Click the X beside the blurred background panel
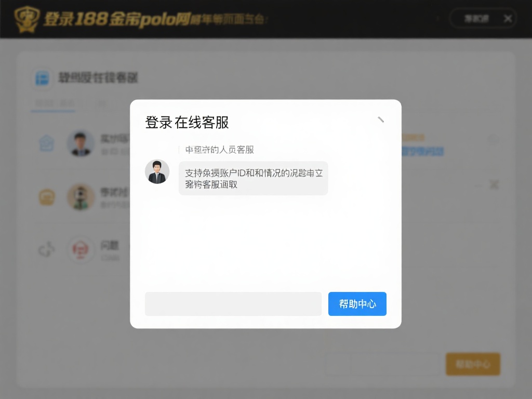532x399 pixels. (494, 184)
